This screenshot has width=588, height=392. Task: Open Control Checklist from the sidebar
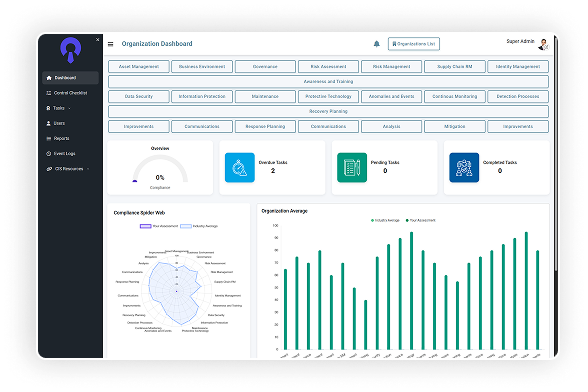[70, 93]
